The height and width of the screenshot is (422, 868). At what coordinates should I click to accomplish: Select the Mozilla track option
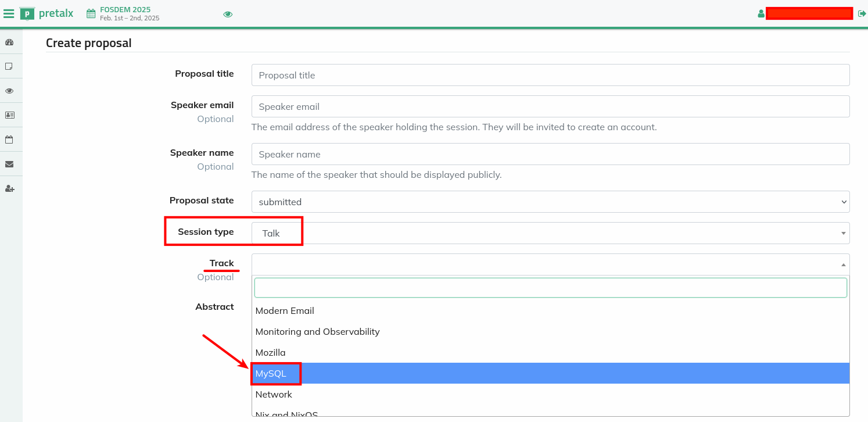coord(271,352)
